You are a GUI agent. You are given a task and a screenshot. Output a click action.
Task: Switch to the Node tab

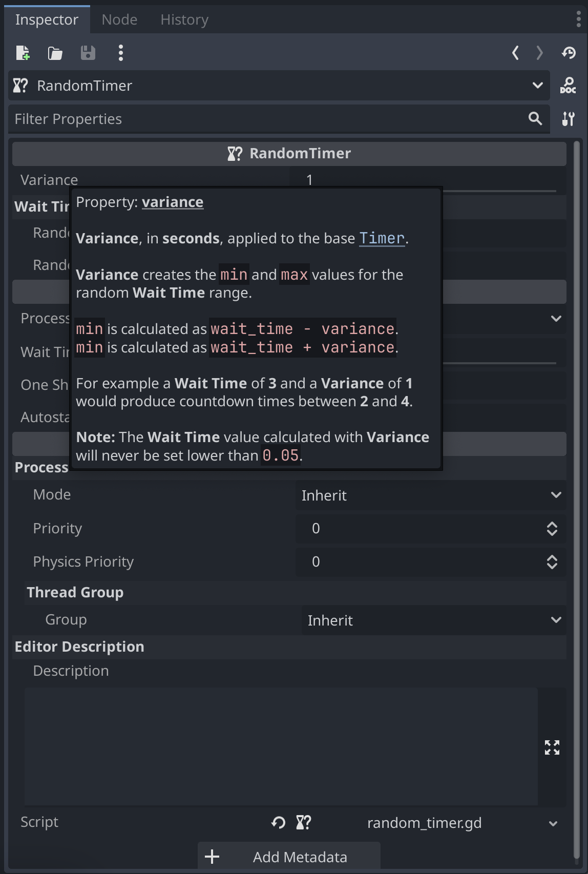click(119, 19)
